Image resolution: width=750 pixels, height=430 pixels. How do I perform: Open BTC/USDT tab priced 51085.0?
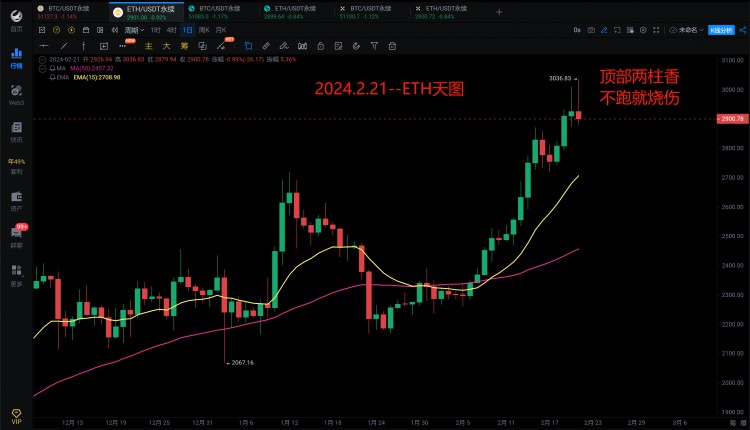(220, 12)
